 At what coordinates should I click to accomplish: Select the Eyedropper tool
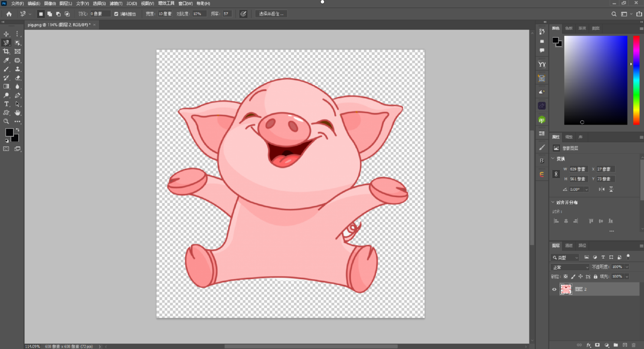pyautogui.click(x=6, y=60)
